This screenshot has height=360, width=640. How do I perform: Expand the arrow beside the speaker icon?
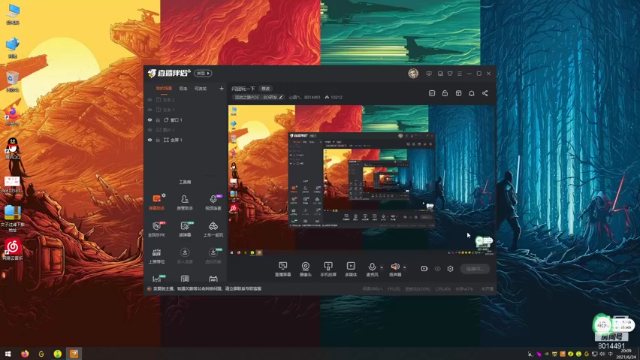404,268
